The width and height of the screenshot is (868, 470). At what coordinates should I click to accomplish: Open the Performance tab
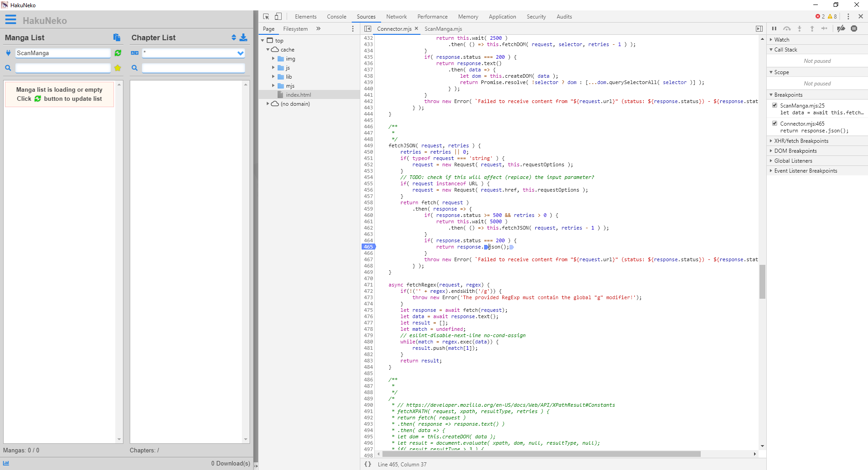pyautogui.click(x=433, y=17)
